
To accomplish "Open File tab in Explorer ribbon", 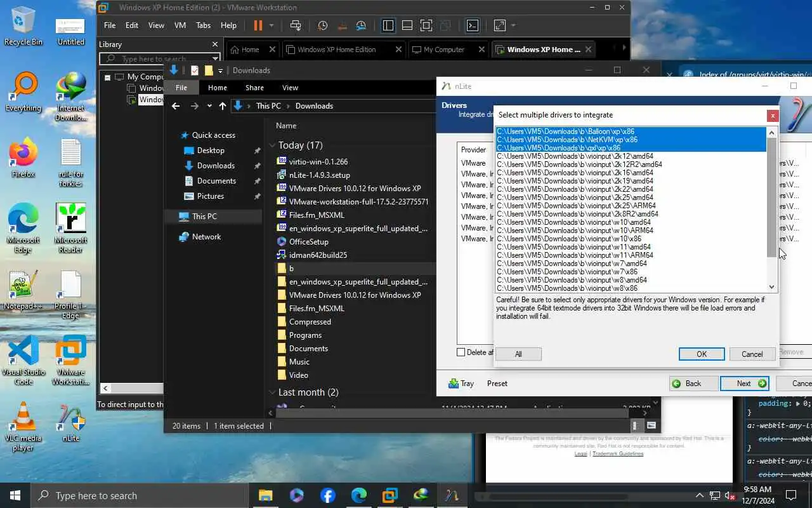I will (x=181, y=88).
